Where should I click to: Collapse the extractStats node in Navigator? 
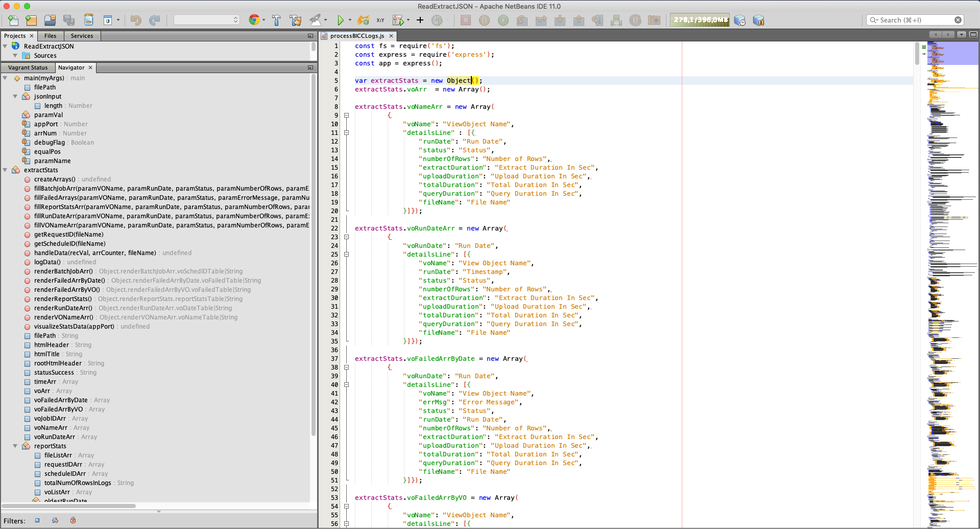[x=5, y=170]
